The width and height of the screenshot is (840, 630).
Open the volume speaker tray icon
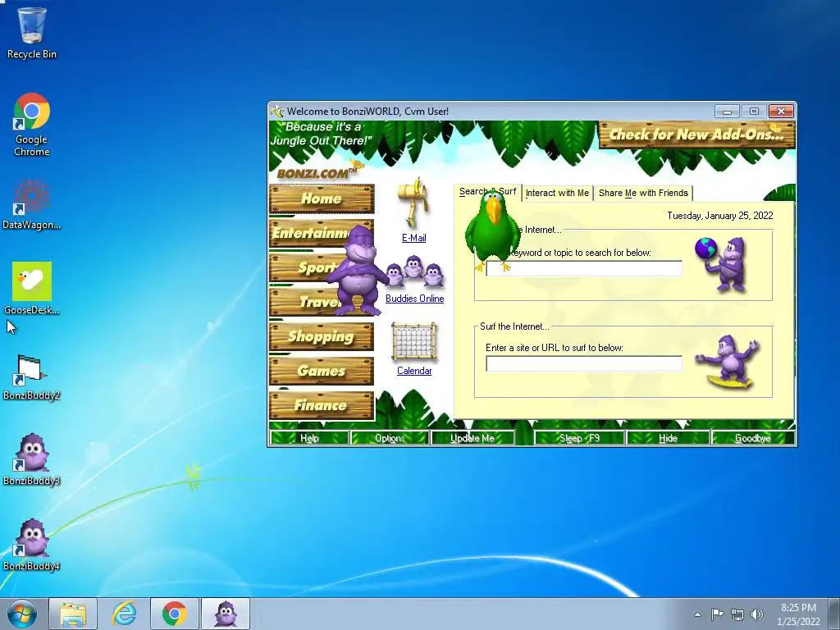756,614
